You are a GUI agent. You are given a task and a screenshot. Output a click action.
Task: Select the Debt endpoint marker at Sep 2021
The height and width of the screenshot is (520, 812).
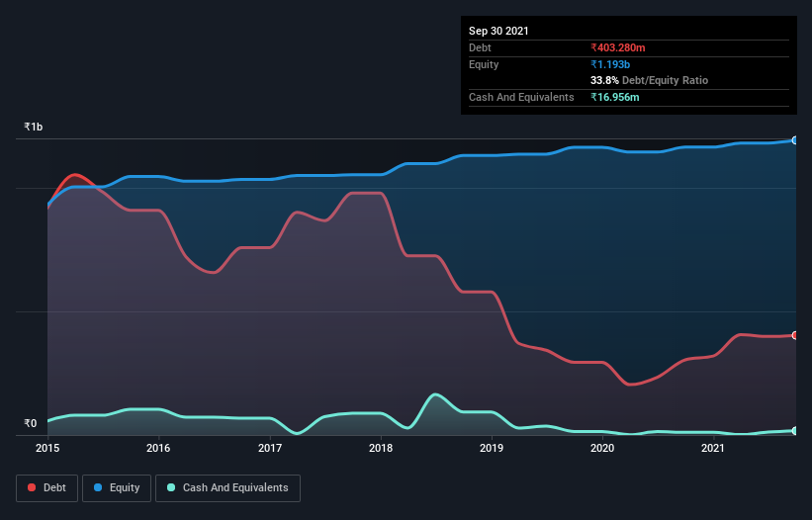(x=795, y=335)
